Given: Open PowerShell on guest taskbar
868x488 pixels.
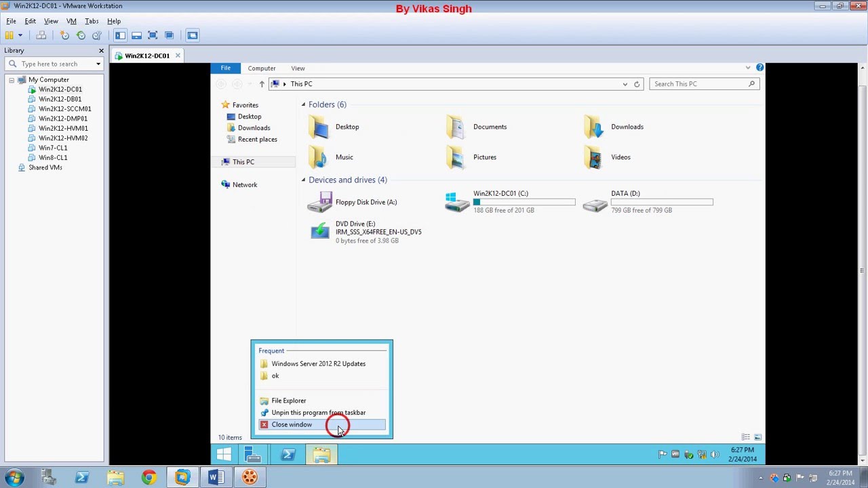Looking at the screenshot, I should (288, 454).
